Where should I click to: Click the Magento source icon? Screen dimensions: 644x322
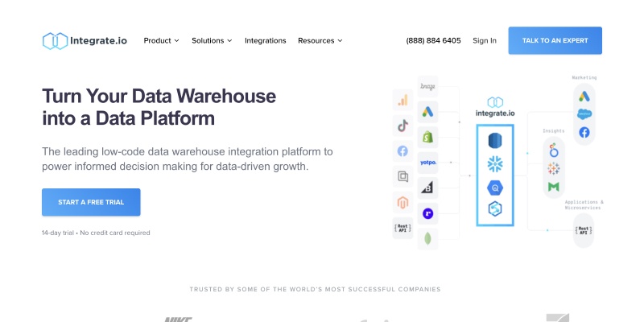(x=403, y=203)
